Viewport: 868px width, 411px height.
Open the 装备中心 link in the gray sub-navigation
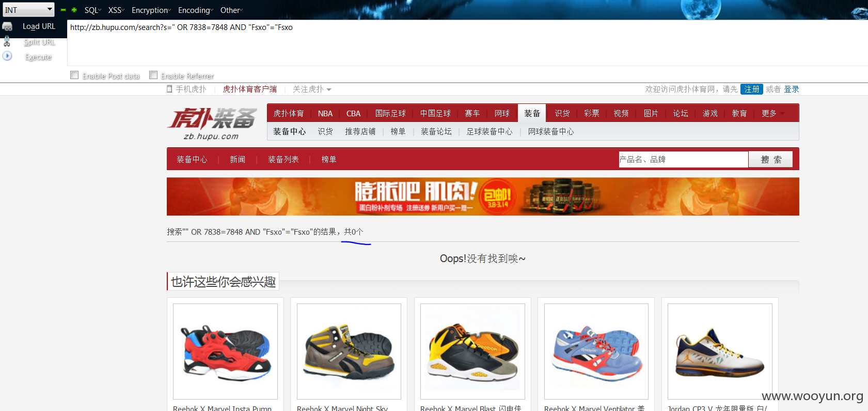click(290, 131)
